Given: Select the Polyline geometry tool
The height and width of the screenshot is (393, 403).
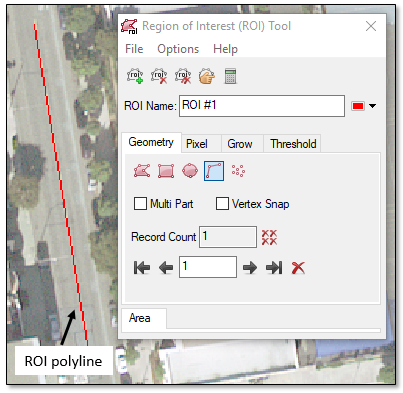Looking at the screenshot, I should [x=214, y=171].
